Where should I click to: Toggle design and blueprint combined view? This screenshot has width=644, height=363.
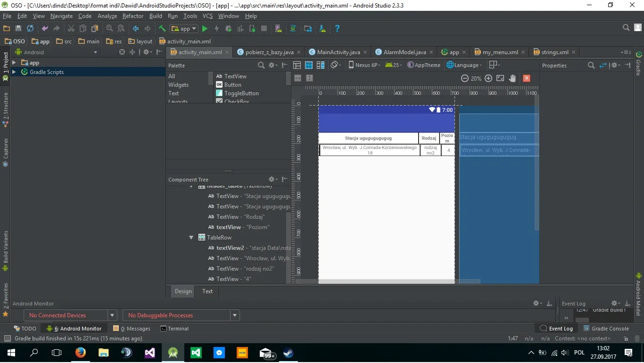click(x=321, y=65)
